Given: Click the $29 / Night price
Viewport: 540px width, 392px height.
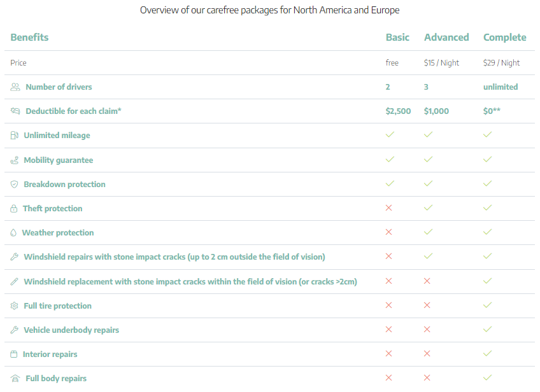Looking at the screenshot, I should (x=501, y=62).
